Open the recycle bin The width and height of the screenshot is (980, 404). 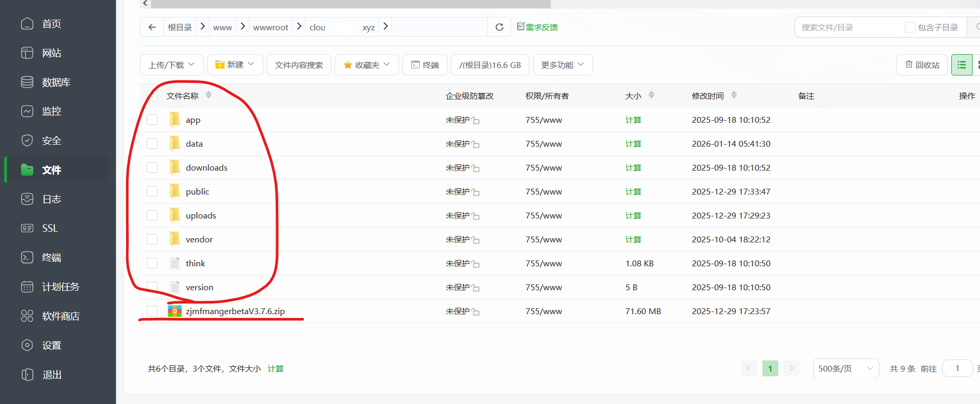tap(922, 65)
